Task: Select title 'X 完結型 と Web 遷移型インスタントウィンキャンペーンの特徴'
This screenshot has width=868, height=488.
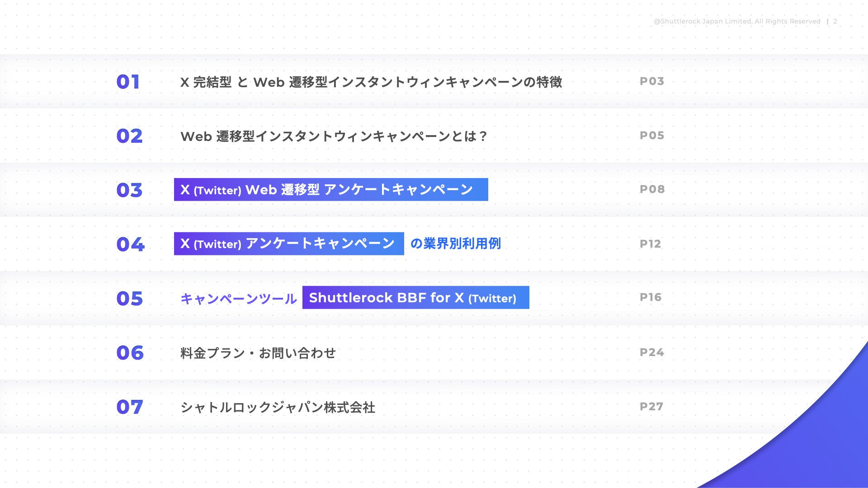Action: coord(371,82)
